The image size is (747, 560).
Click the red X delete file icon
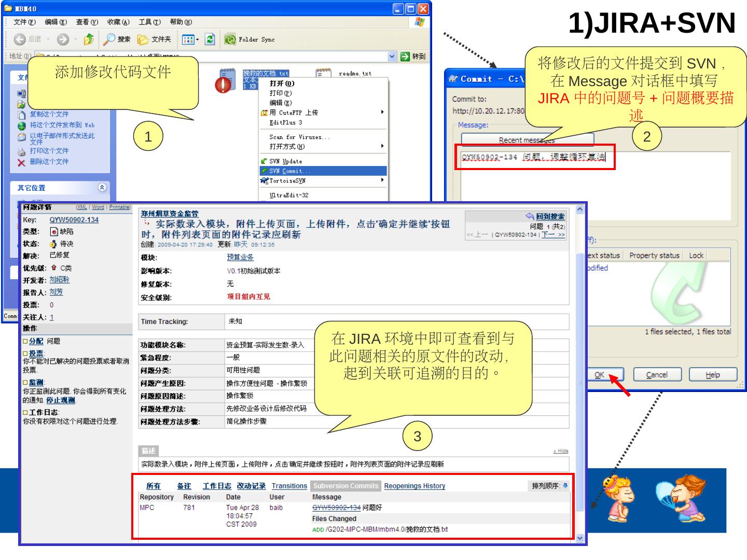tap(21, 162)
